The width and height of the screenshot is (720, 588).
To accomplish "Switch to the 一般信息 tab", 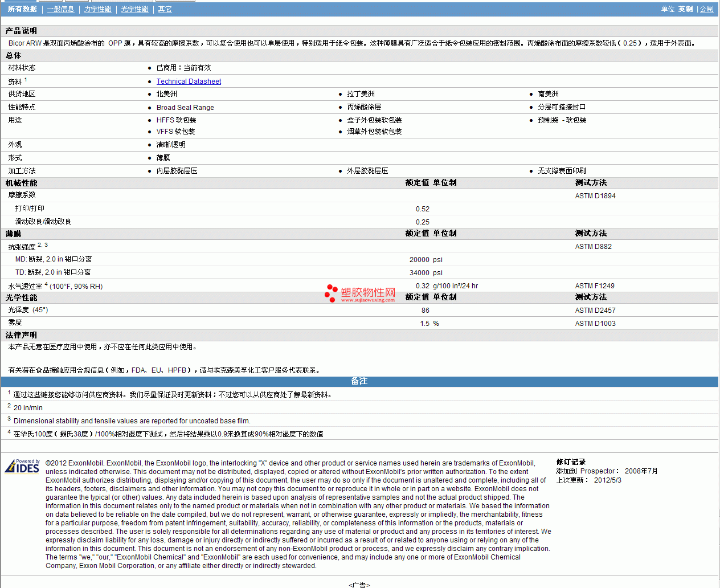I will [60, 9].
